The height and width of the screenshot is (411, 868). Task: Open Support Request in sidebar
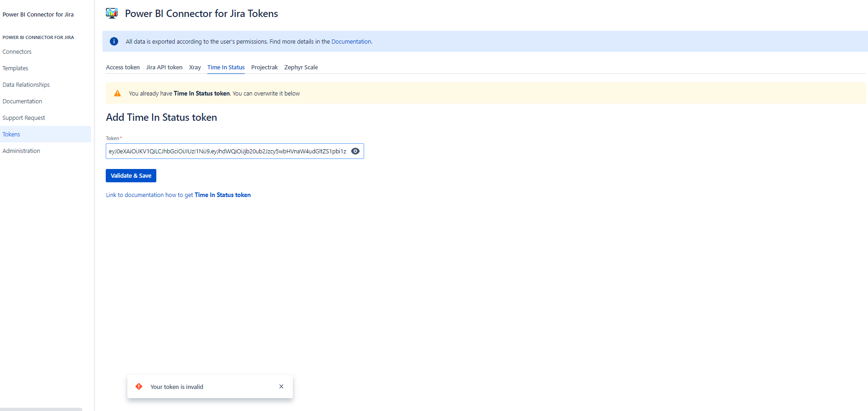pos(23,118)
